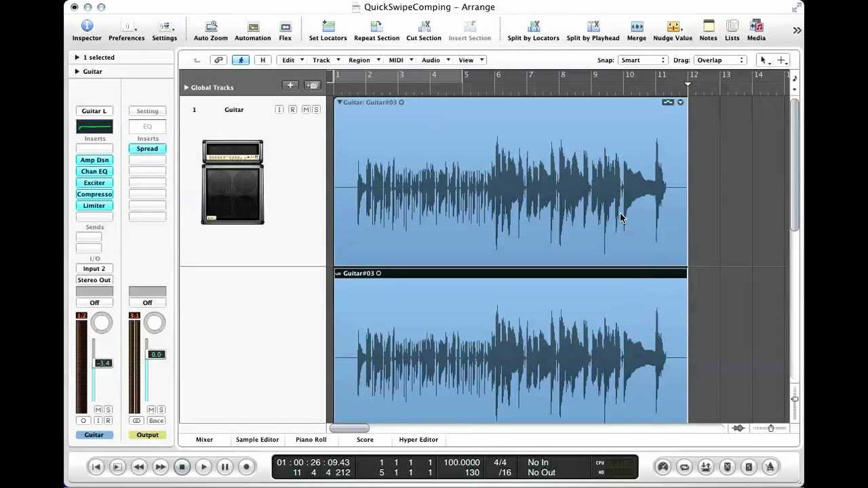Click the Rewind transport button

pos(139,466)
